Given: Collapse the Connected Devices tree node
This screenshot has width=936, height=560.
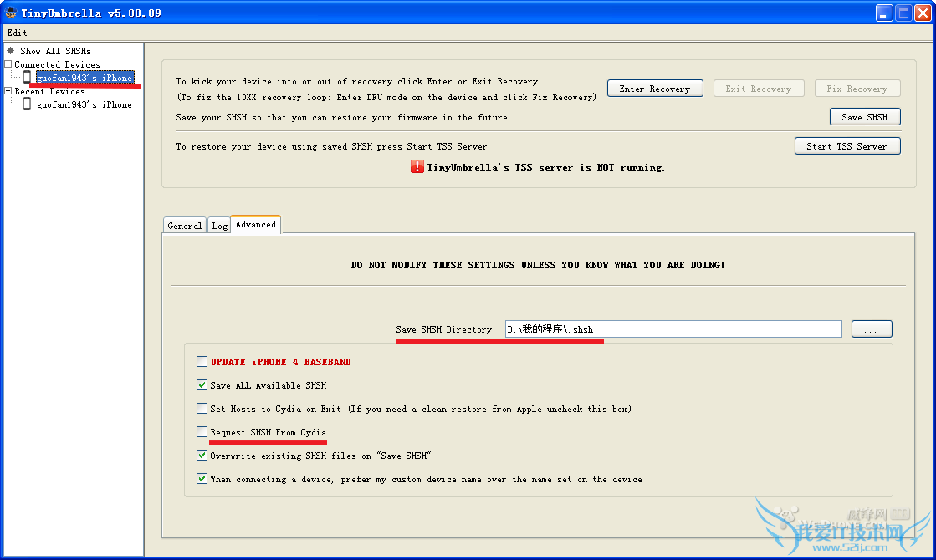Looking at the screenshot, I should click(8, 64).
